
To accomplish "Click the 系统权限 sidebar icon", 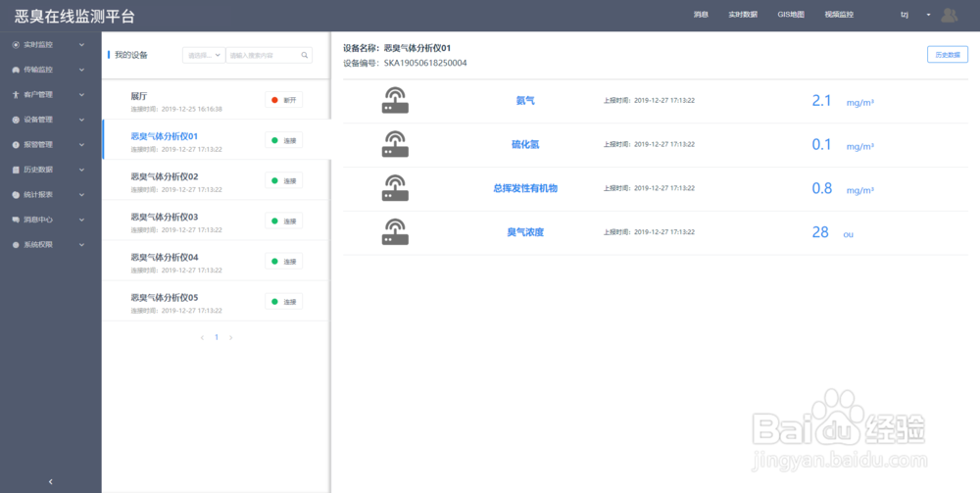I will [x=17, y=245].
